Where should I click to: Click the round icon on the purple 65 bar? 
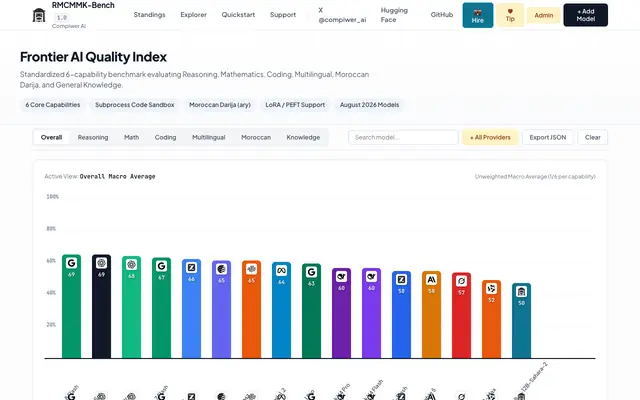221,269
